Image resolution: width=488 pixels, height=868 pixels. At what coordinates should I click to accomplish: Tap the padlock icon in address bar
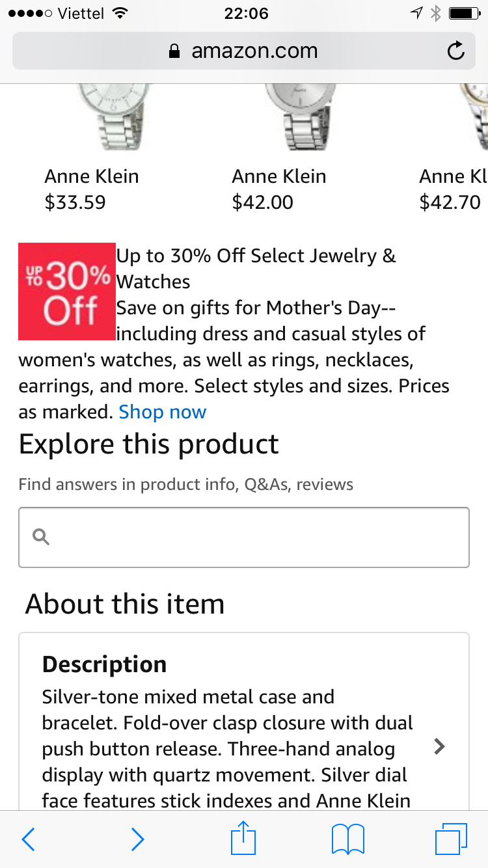tap(174, 51)
